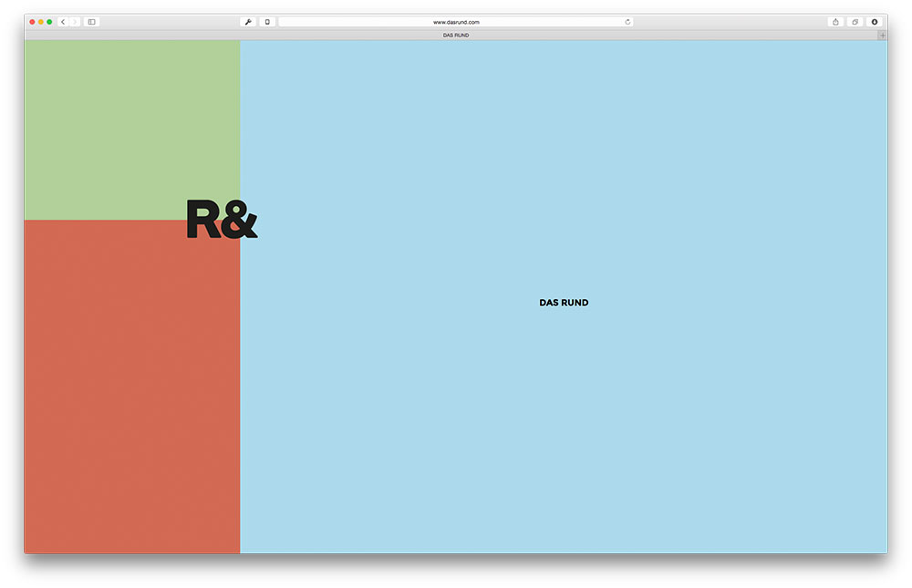Minimize window with yellow button

pos(41,22)
